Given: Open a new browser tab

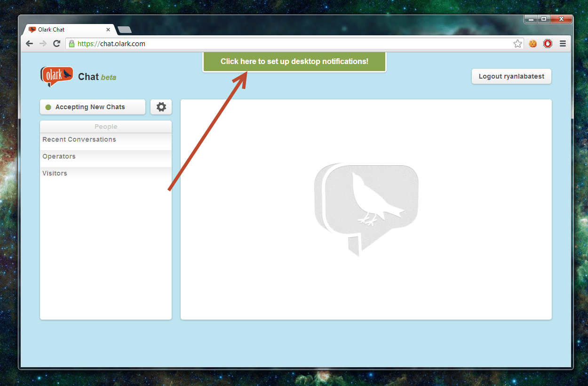Looking at the screenshot, I should [124, 30].
